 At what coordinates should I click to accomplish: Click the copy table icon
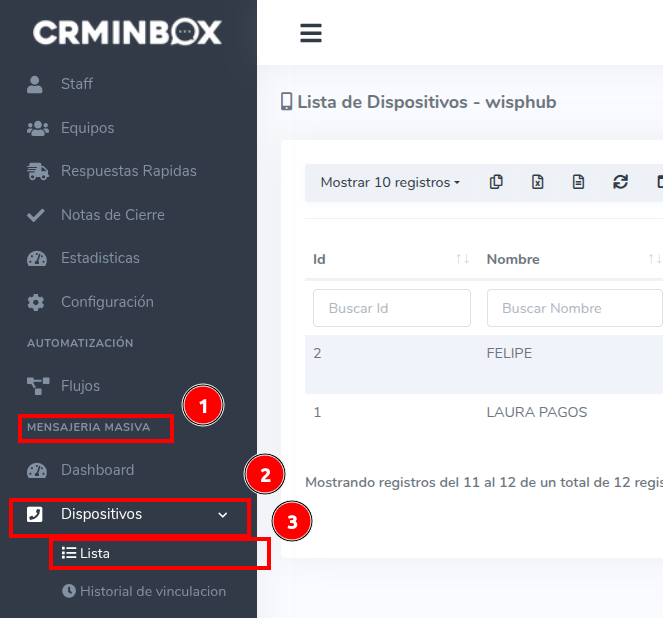[496, 182]
